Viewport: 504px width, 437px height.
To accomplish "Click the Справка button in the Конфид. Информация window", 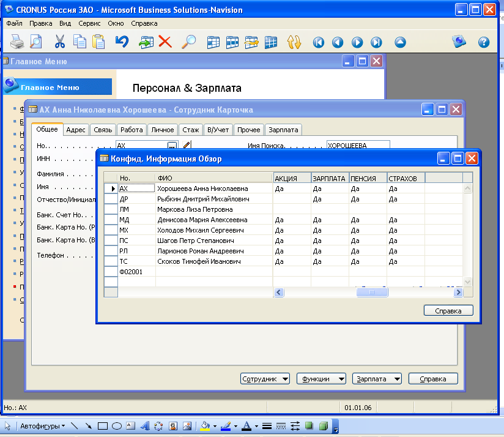I will pyautogui.click(x=448, y=311).
